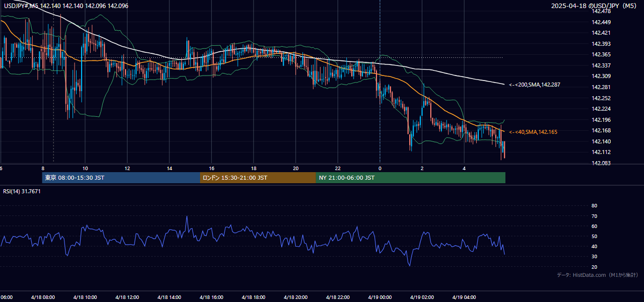Click the RSI level 70 axis label
Viewport: 644px width, 302px height.
tap(594, 216)
